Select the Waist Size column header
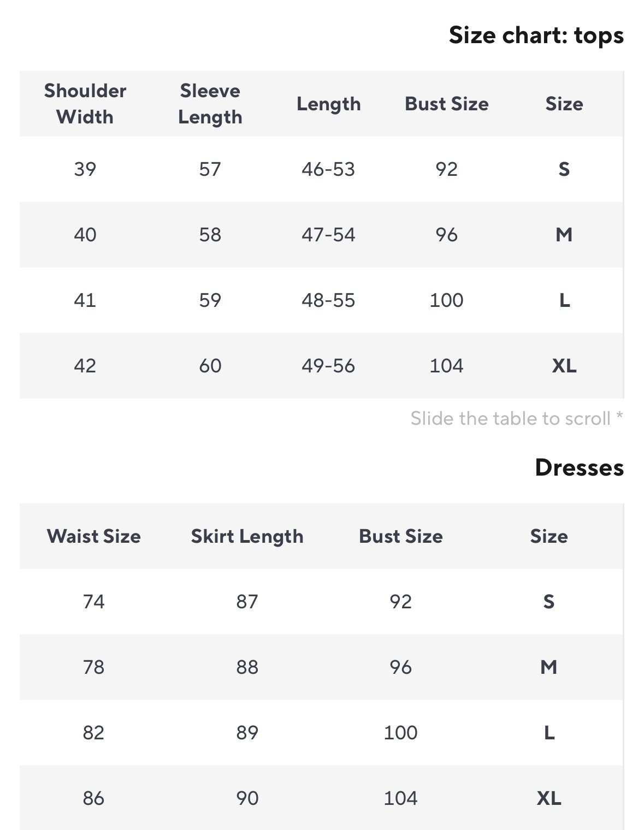 tap(94, 536)
